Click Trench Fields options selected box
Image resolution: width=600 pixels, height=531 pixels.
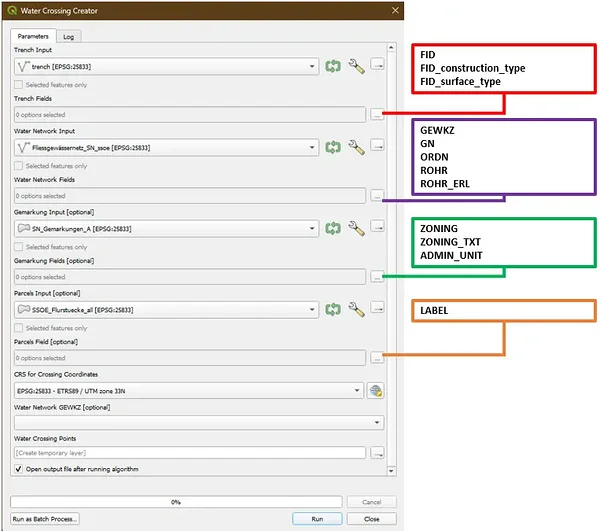tap(190, 115)
